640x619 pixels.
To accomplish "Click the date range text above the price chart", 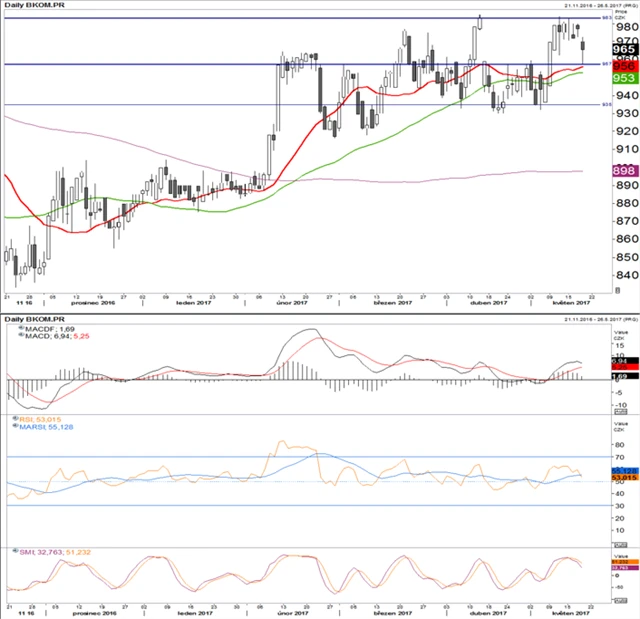I will [x=601, y=6].
